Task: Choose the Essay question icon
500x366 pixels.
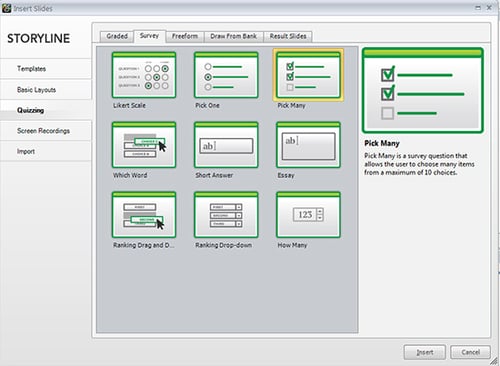Action: [x=308, y=145]
